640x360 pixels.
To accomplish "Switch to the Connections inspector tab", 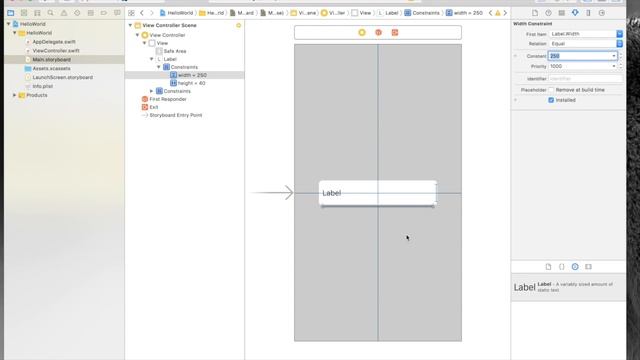I will [602, 13].
